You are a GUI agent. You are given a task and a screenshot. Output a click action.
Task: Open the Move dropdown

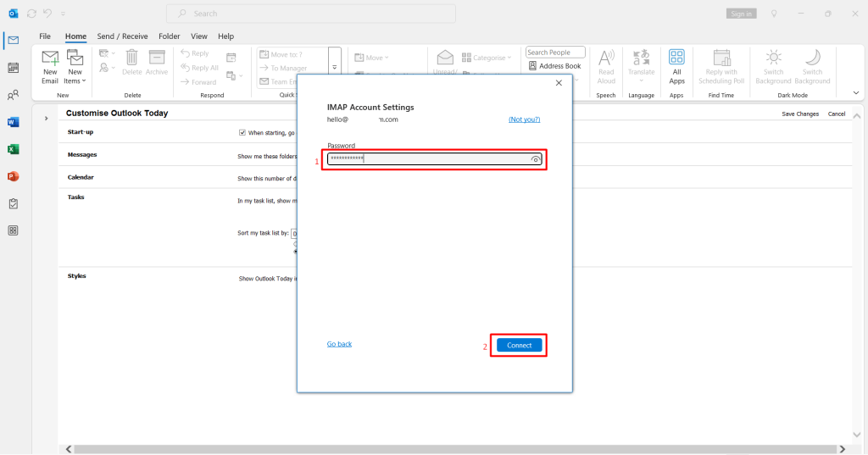pos(371,58)
